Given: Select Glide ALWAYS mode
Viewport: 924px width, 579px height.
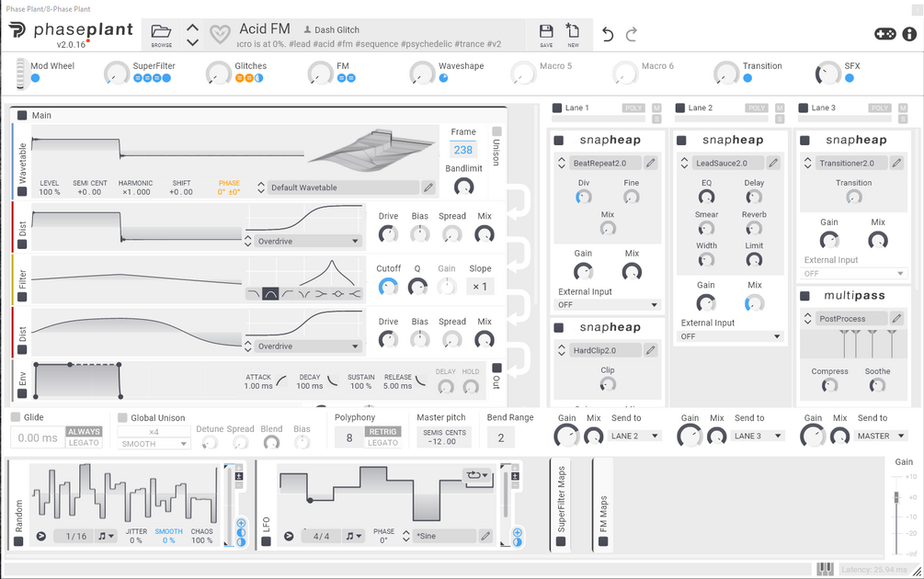Looking at the screenshot, I should (84, 432).
